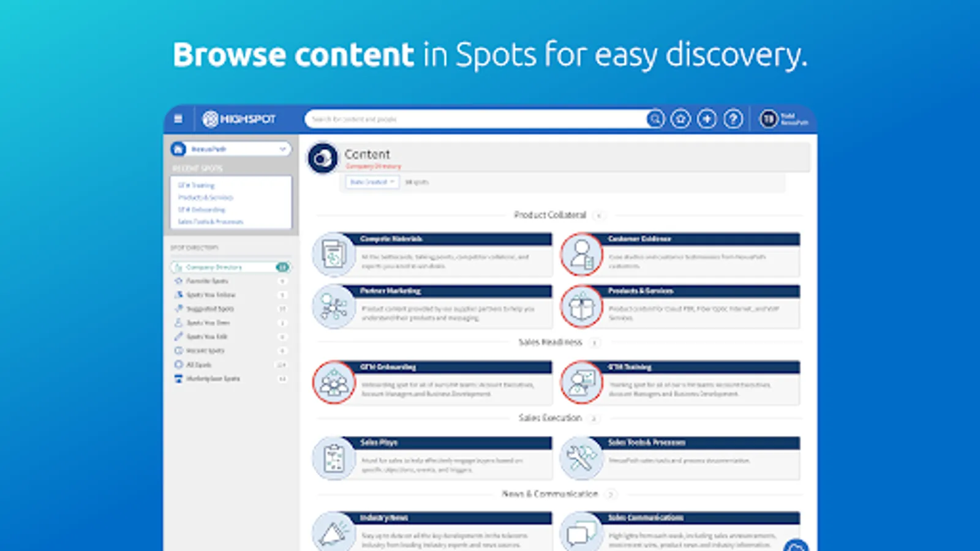Image resolution: width=980 pixels, height=551 pixels.
Task: Open the hamburger menu in the Highspot header
Action: (178, 119)
